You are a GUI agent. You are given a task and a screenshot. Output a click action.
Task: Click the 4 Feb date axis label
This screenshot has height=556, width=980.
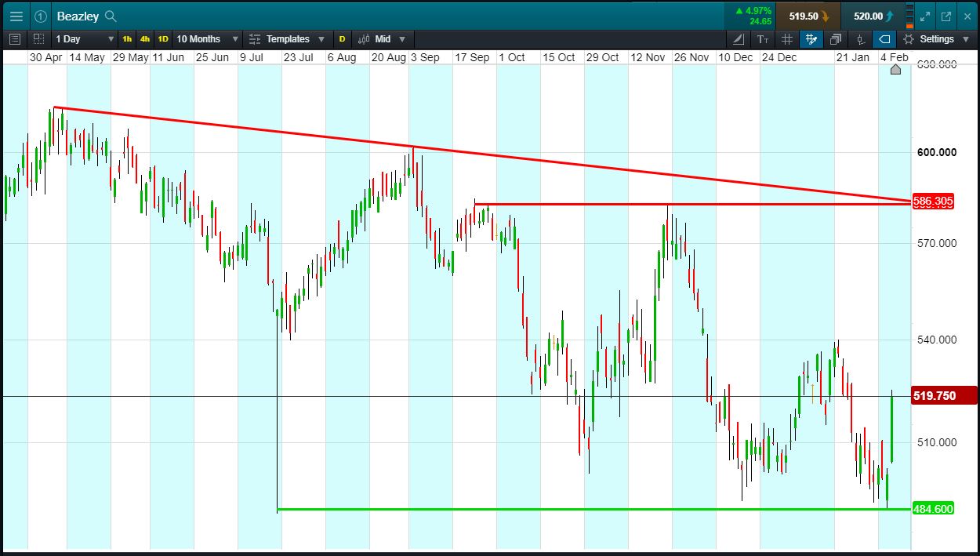pyautogui.click(x=895, y=57)
